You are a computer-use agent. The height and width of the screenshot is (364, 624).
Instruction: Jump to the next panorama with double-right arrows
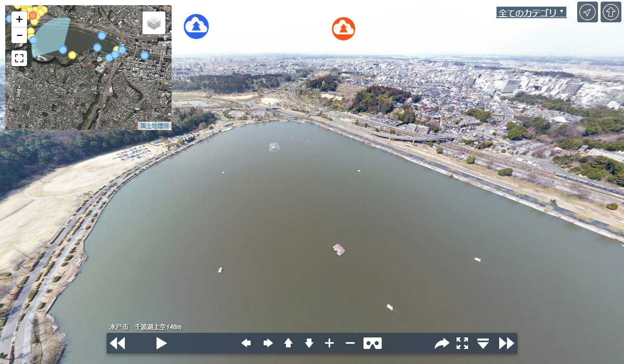(x=506, y=343)
